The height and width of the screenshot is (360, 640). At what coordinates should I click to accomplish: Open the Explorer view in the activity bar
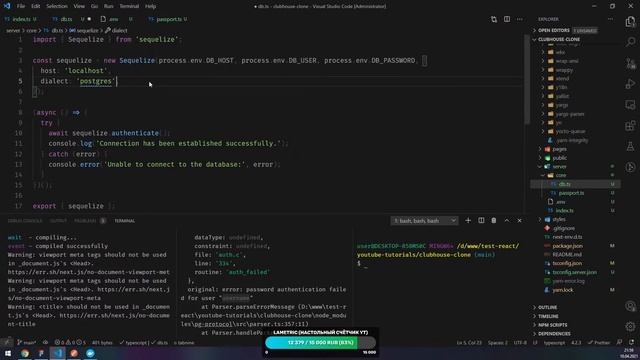click(x=630, y=22)
